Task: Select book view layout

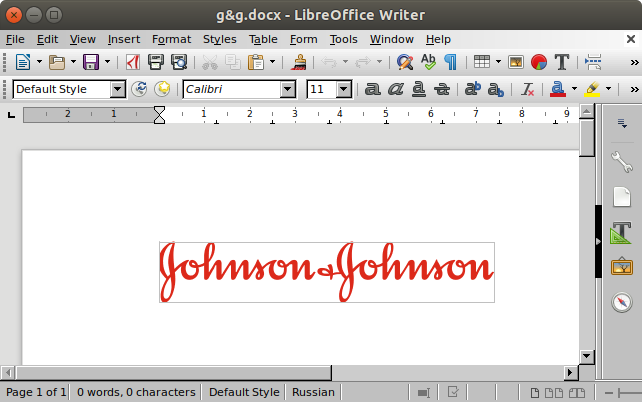Action: click(576, 393)
